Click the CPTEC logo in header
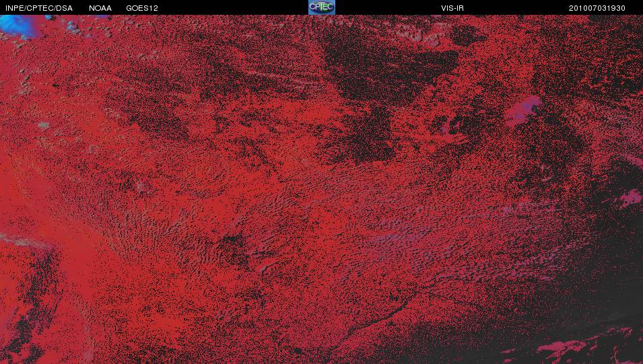The height and width of the screenshot is (364, 643). coord(322,7)
